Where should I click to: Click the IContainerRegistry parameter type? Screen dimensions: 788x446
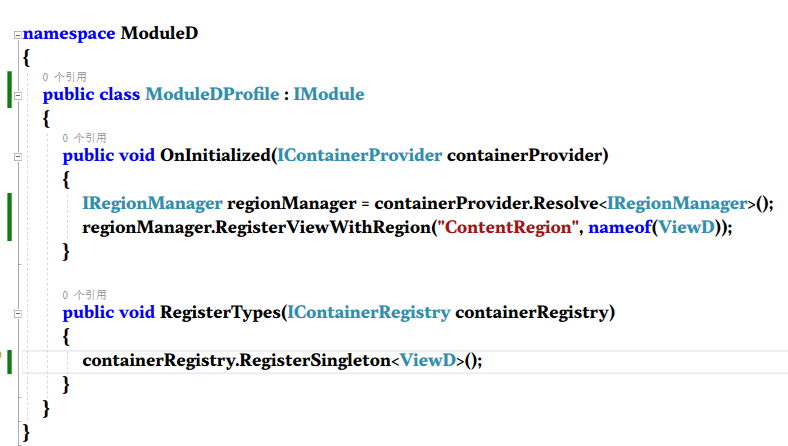[369, 313]
